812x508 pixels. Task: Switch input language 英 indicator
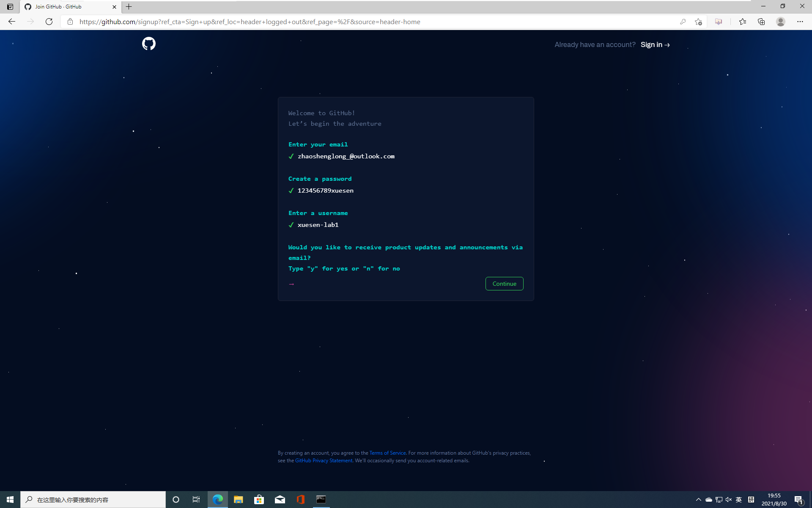(x=739, y=500)
